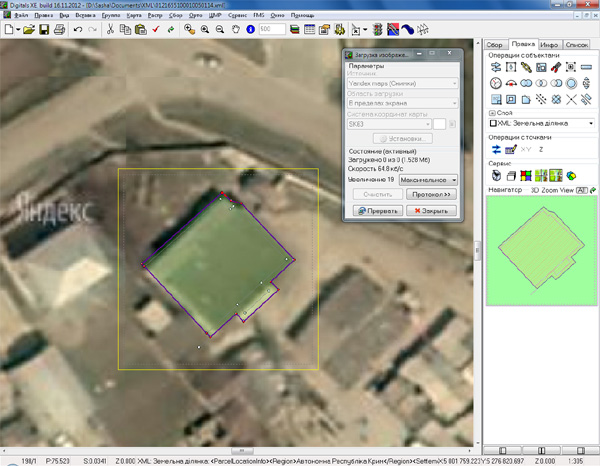Screen dimensions: 600x466
Task: Click the Undo arrow icon
Action: coord(78,31)
